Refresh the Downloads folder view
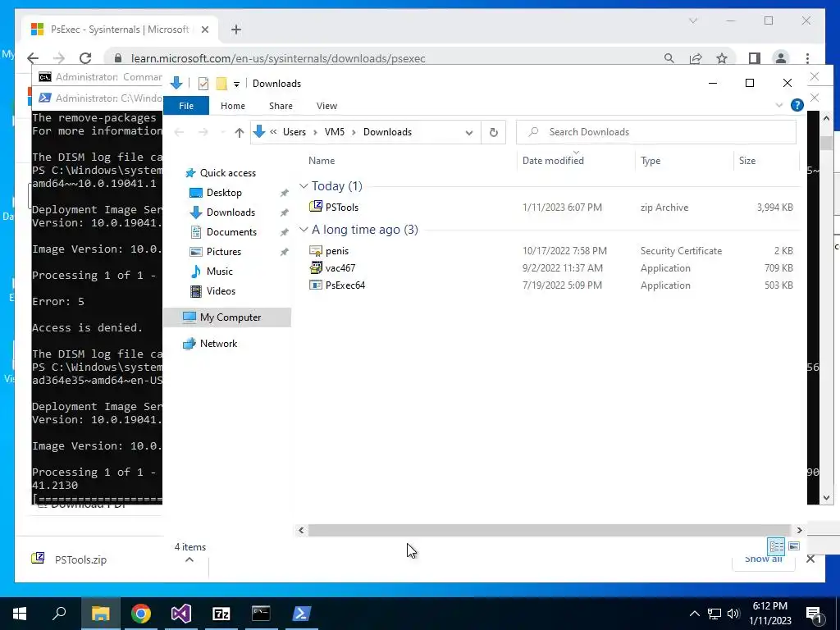Viewport: 840px width, 630px height. coord(493,132)
